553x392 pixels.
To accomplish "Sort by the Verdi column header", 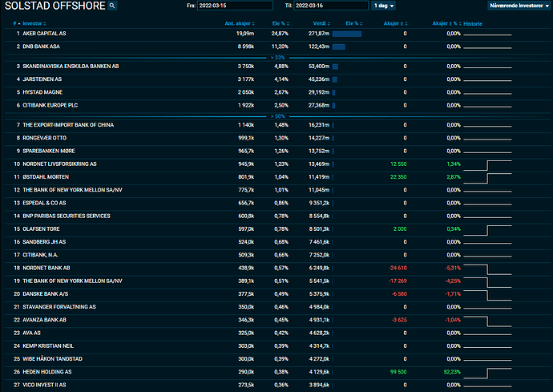I will pos(321,23).
